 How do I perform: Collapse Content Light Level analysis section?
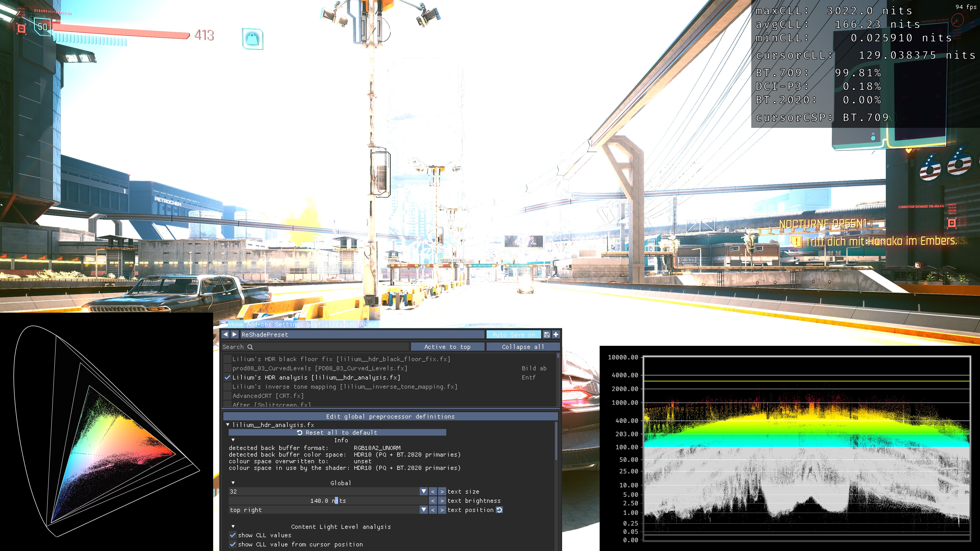point(233,527)
